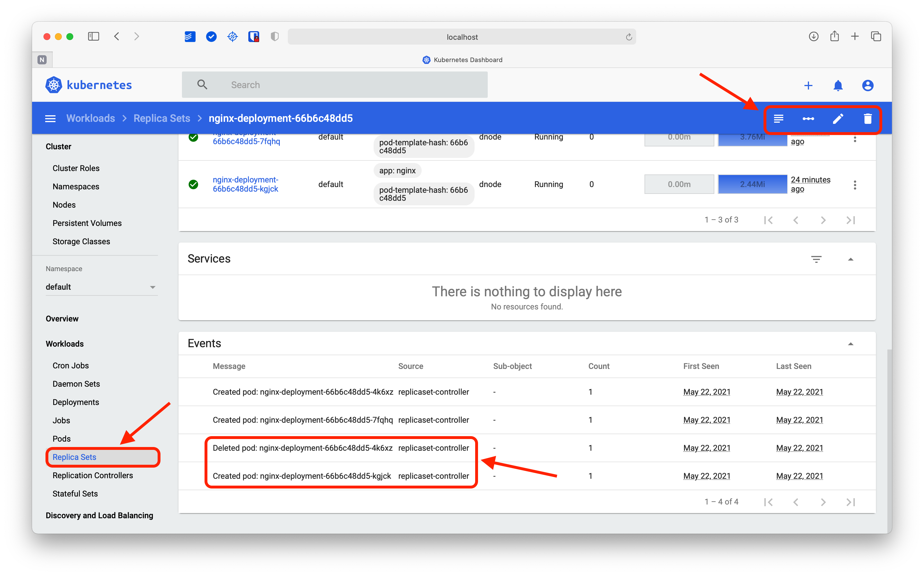Open Daemon Sets in sidebar
Viewport: 924px width, 576px height.
pos(76,384)
